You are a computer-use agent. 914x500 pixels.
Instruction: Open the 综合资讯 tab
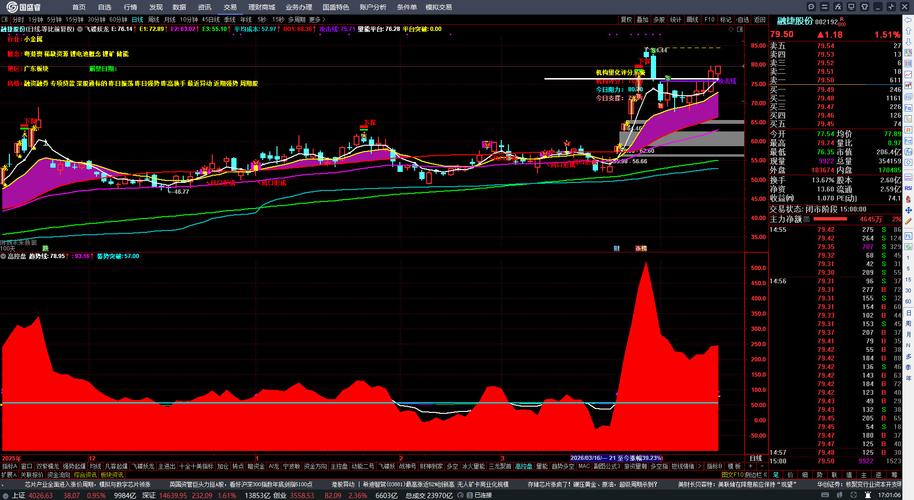pyautogui.click(x=85, y=475)
